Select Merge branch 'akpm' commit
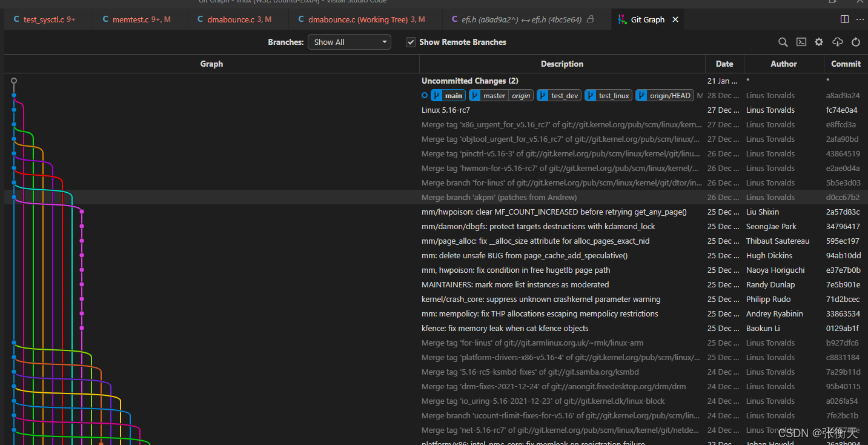 [436, 197]
